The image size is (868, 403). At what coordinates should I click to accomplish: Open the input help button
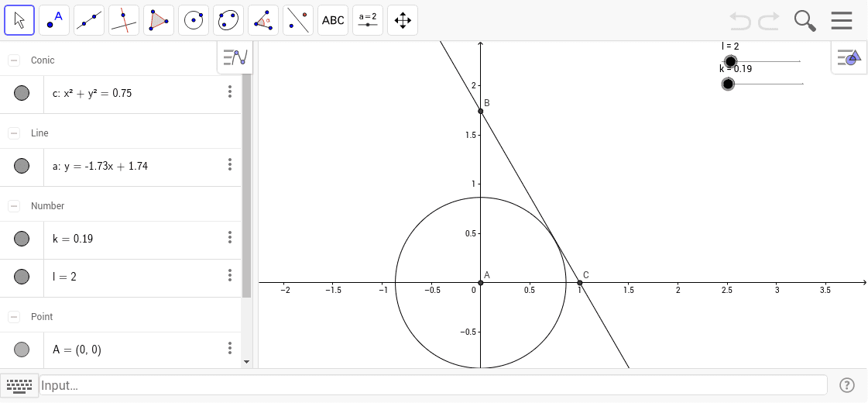pos(847,384)
